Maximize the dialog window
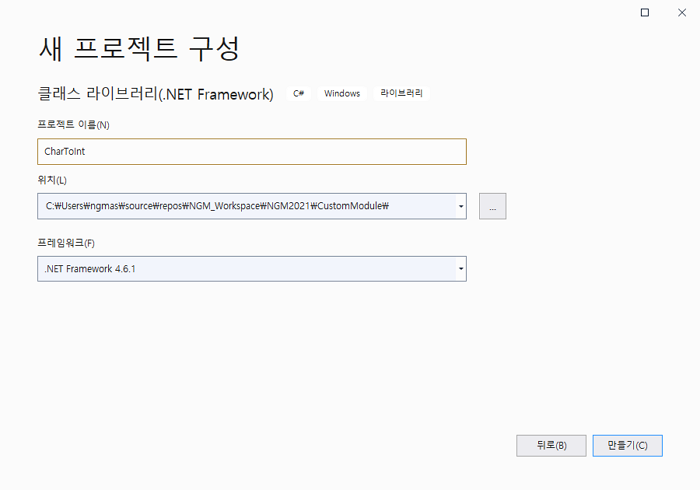Screen dimensions: 700x490 point(645,12)
